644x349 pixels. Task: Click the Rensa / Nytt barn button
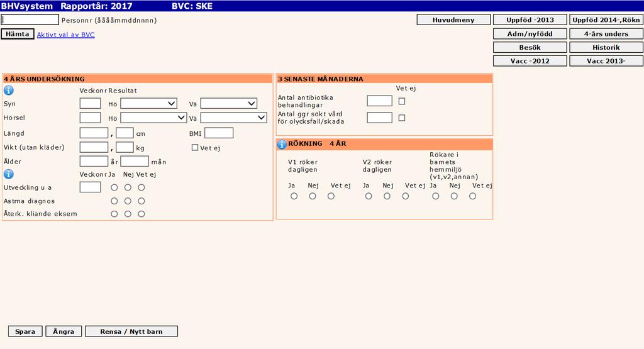131,331
